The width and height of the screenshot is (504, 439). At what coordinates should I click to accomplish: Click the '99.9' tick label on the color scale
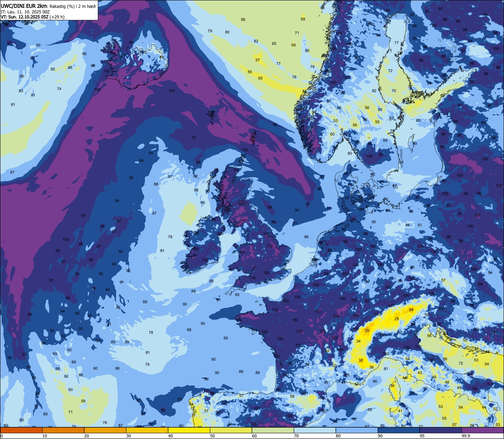(x=466, y=436)
